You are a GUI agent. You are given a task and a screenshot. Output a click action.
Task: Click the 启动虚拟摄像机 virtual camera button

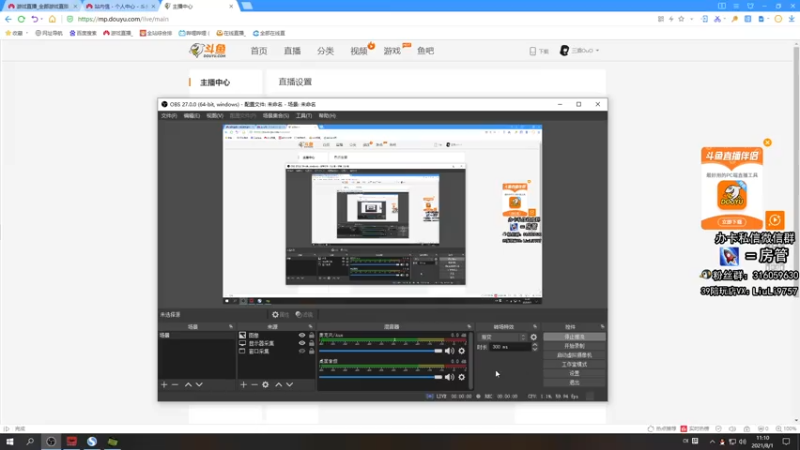pyautogui.click(x=574, y=355)
